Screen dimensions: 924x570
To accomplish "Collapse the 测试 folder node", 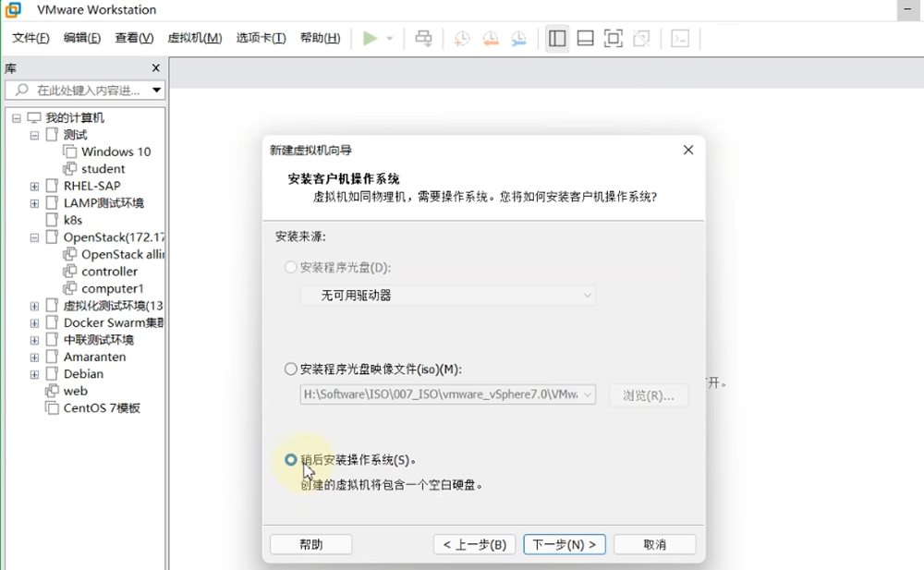I will point(34,136).
